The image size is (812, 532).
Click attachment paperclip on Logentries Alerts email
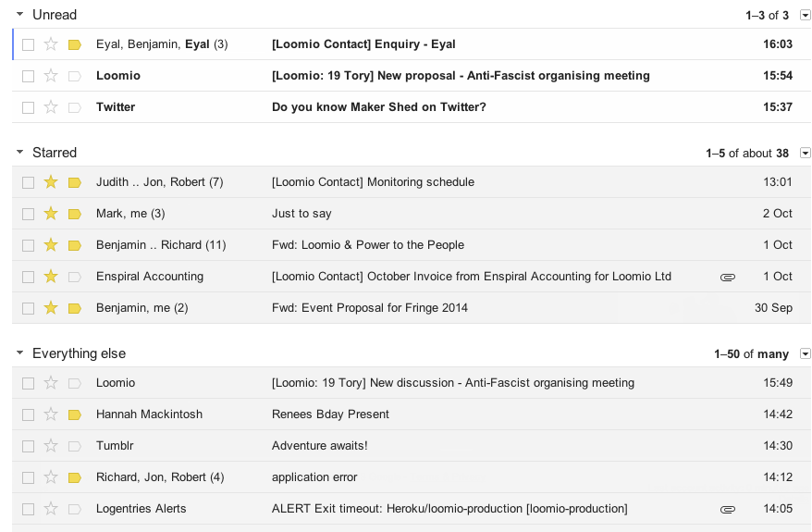pyautogui.click(x=728, y=509)
